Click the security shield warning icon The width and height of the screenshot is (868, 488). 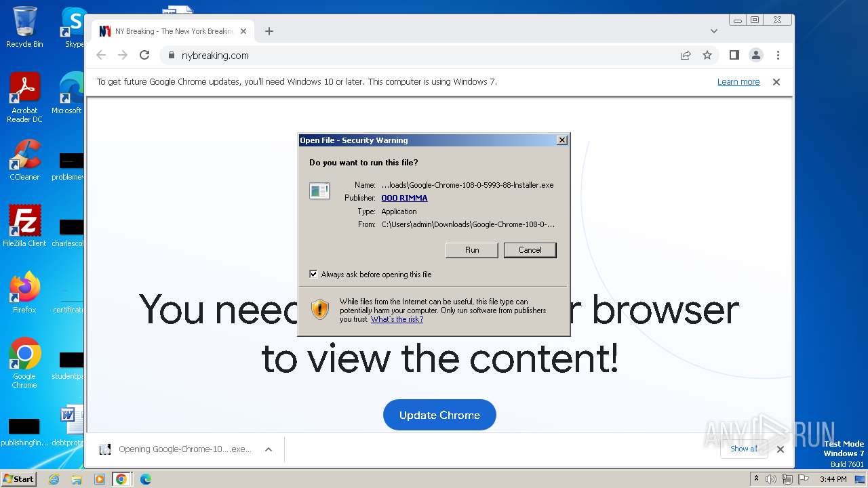(320, 310)
